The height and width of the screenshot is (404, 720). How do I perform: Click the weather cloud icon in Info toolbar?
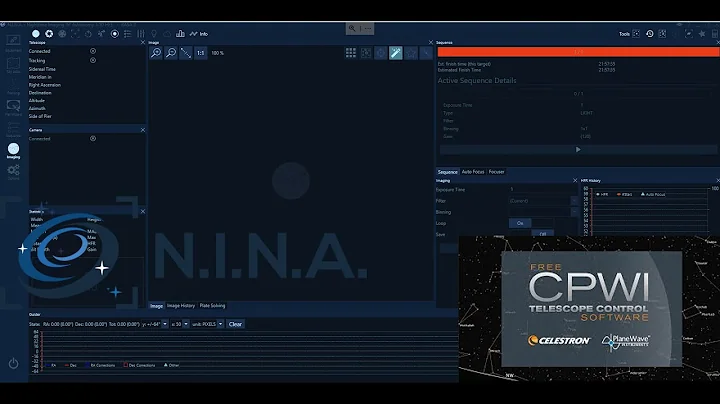tap(167, 34)
